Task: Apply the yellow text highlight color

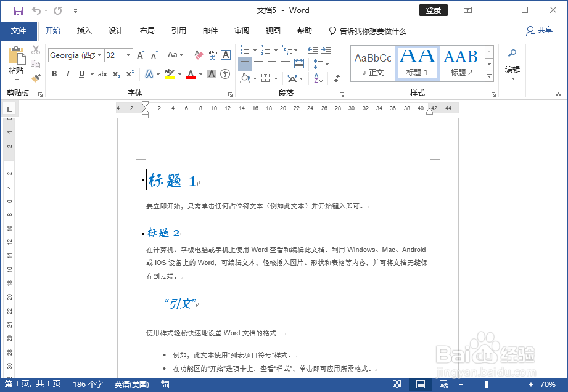Action: pyautogui.click(x=169, y=74)
